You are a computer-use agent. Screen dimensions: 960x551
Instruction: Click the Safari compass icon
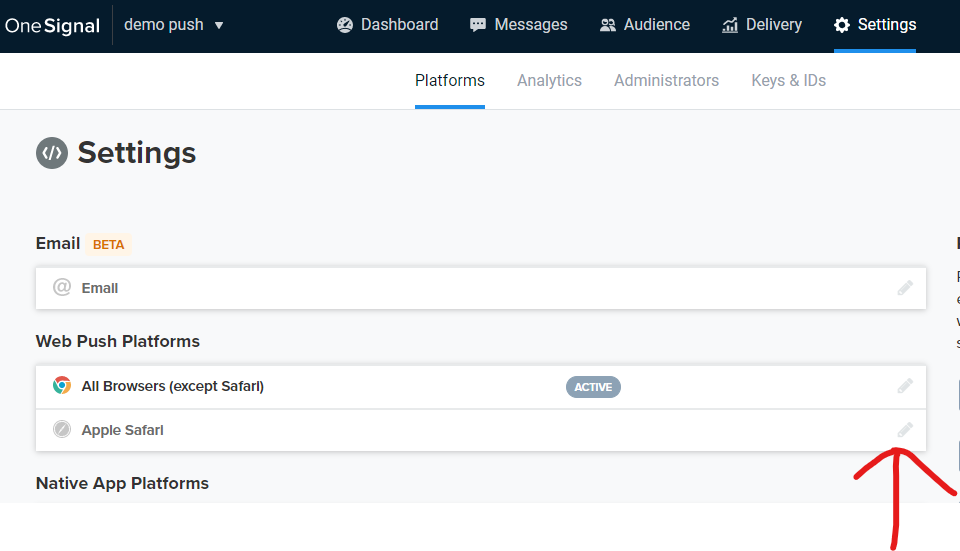(62, 429)
